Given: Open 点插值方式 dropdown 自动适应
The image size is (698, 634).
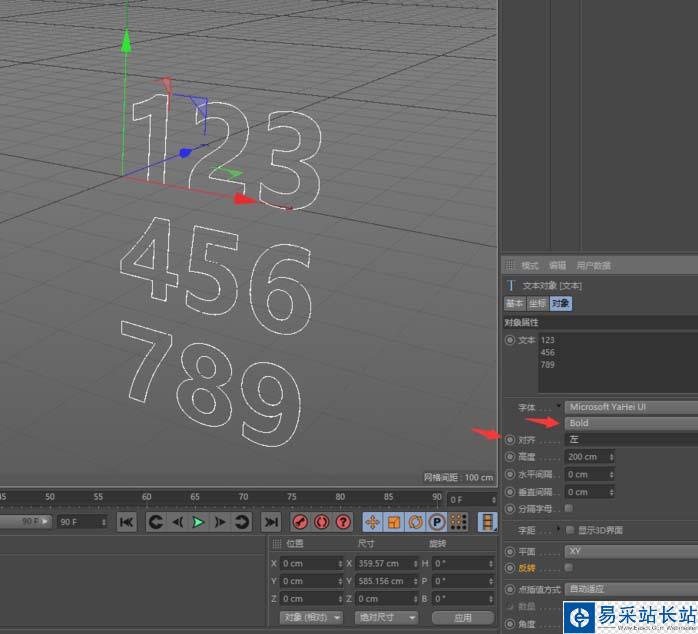Looking at the screenshot, I should pos(631,589).
